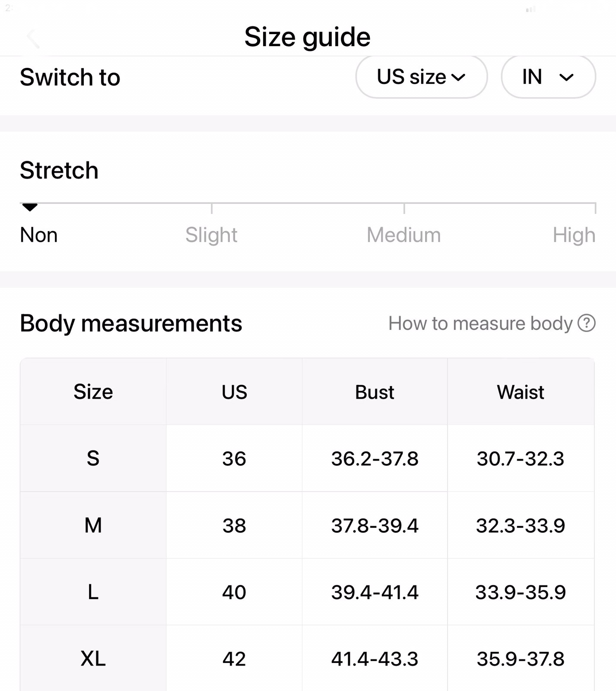616x691 pixels.
Task: Open the How to measure body link
Action: pos(480,323)
